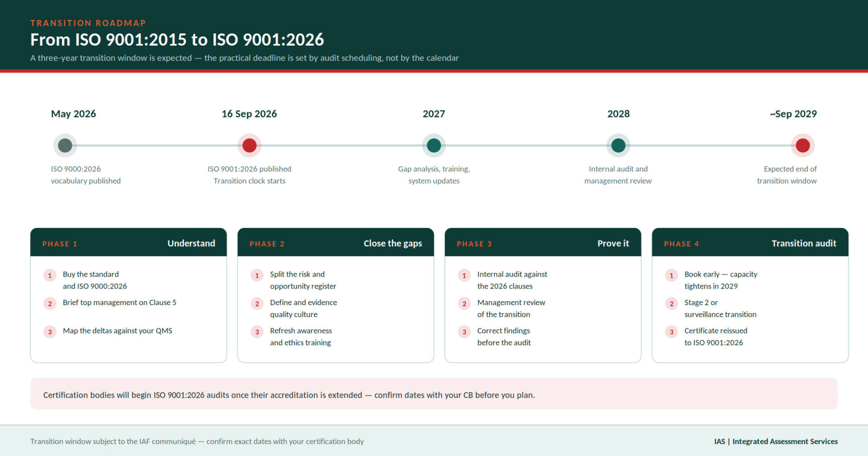Select step 1 badge beside Split the risk
This screenshot has width=868, height=456.
[257, 275]
